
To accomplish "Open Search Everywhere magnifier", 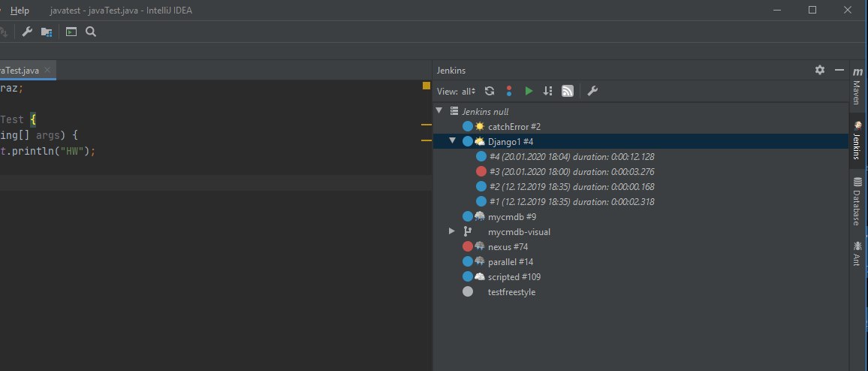I will pos(91,32).
